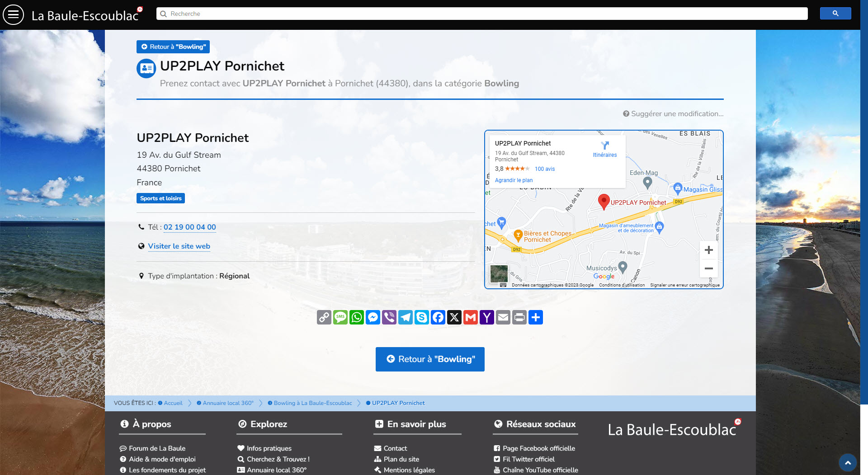
Task: Share via Facebook icon
Action: (x=438, y=317)
